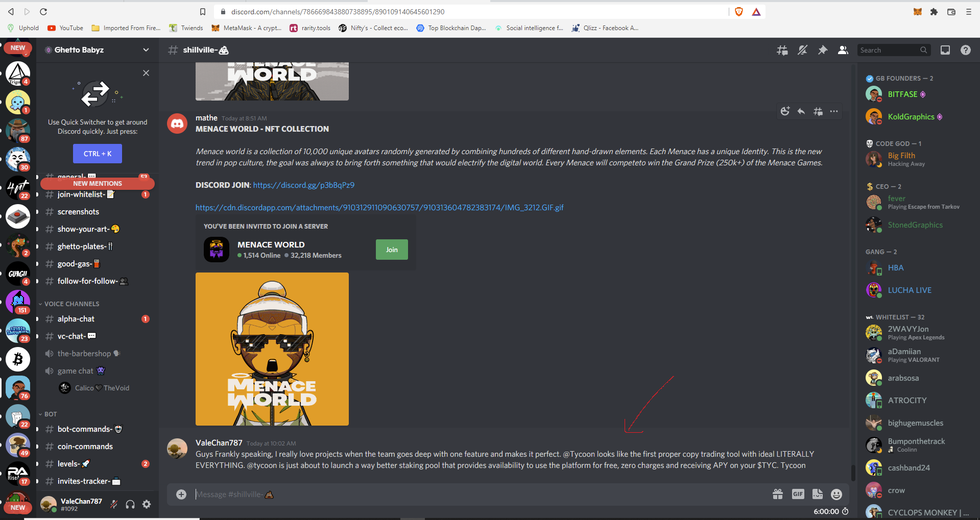Image resolution: width=980 pixels, height=520 pixels.
Task: Open the levels channel
Action: [x=97, y=464]
